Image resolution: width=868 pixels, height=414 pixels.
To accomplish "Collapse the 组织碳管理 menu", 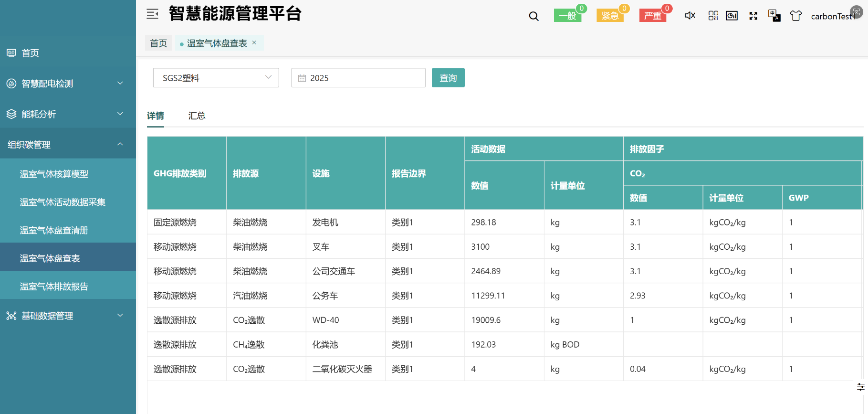I will (x=68, y=145).
